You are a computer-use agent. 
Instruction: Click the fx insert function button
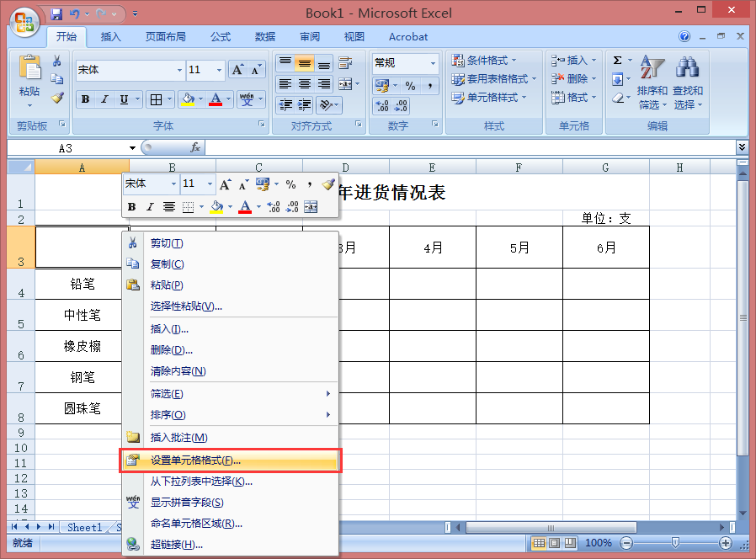point(195,147)
